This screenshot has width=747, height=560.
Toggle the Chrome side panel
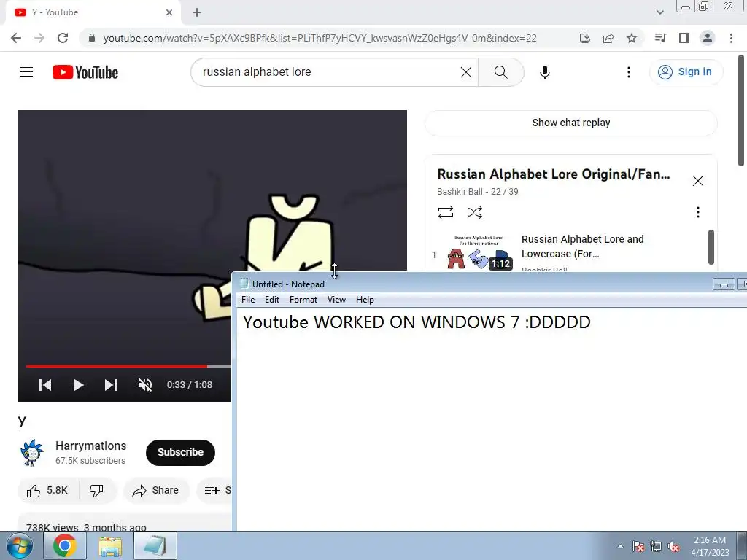(x=684, y=38)
